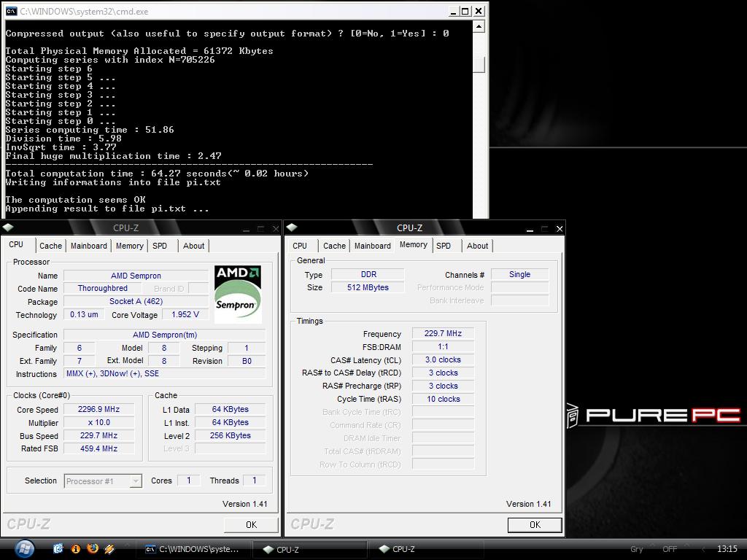This screenshot has width=747, height=560.
Task: Open About tab in right CPU-Z
Action: [x=477, y=246]
